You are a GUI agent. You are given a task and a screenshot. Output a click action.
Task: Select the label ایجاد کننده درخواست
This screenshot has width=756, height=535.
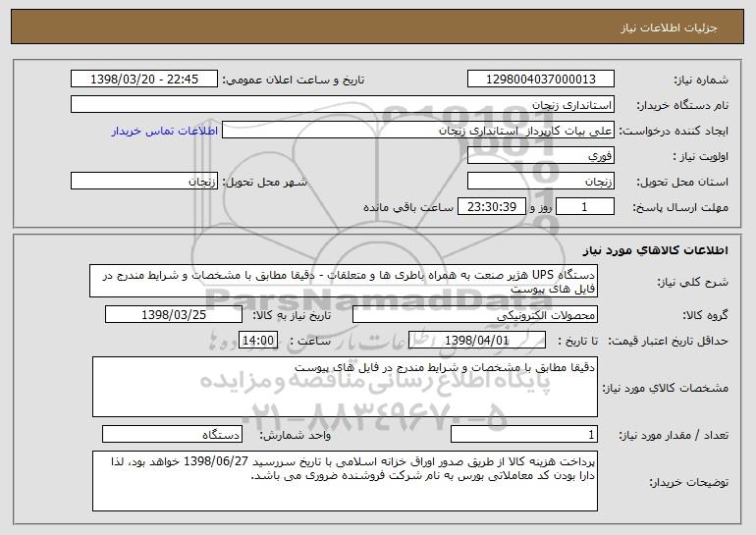[674, 132]
